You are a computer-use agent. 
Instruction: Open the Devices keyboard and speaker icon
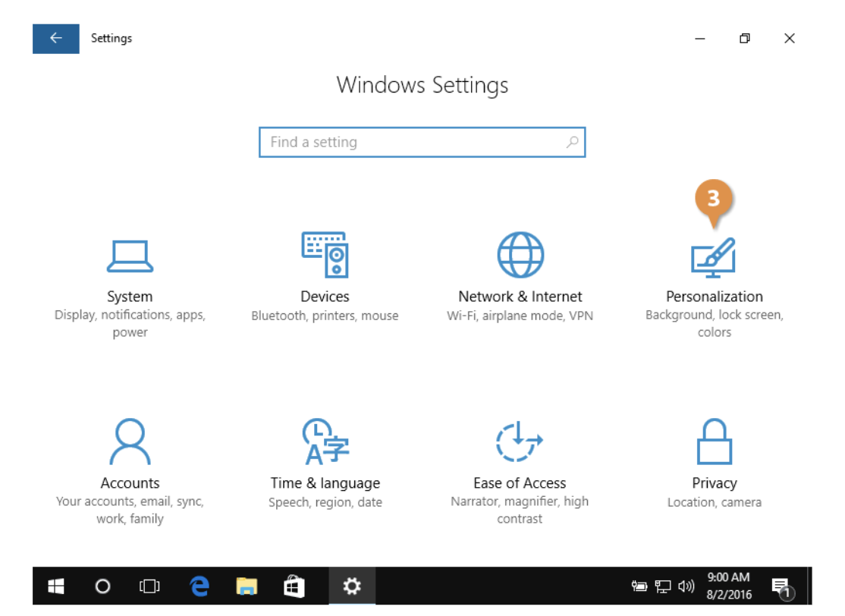pos(325,255)
